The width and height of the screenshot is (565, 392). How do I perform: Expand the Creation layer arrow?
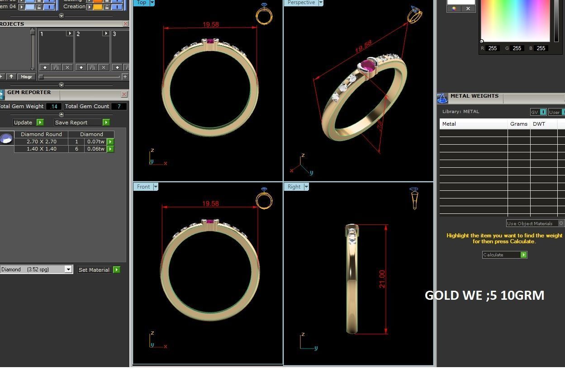[x=89, y=7]
